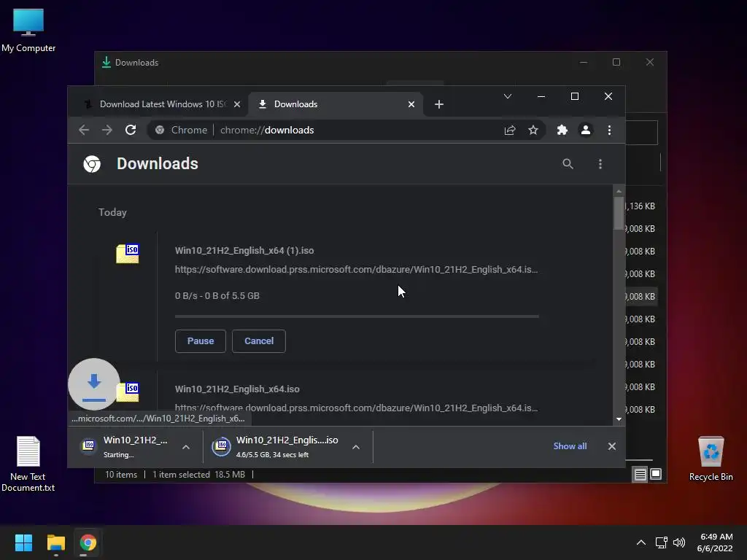
Task: Expand options for the 34 secs left download
Action: (x=356, y=447)
